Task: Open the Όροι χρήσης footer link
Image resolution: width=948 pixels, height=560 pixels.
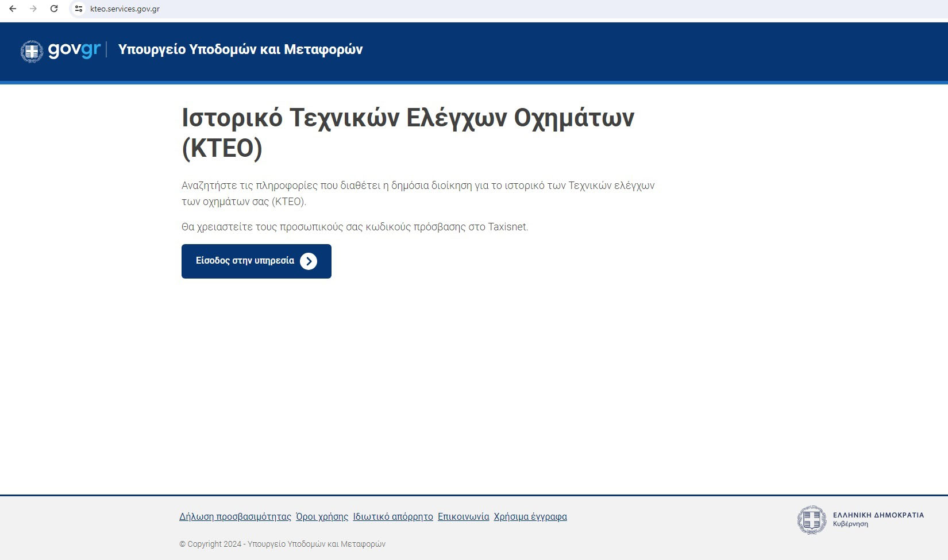Action: tap(322, 516)
